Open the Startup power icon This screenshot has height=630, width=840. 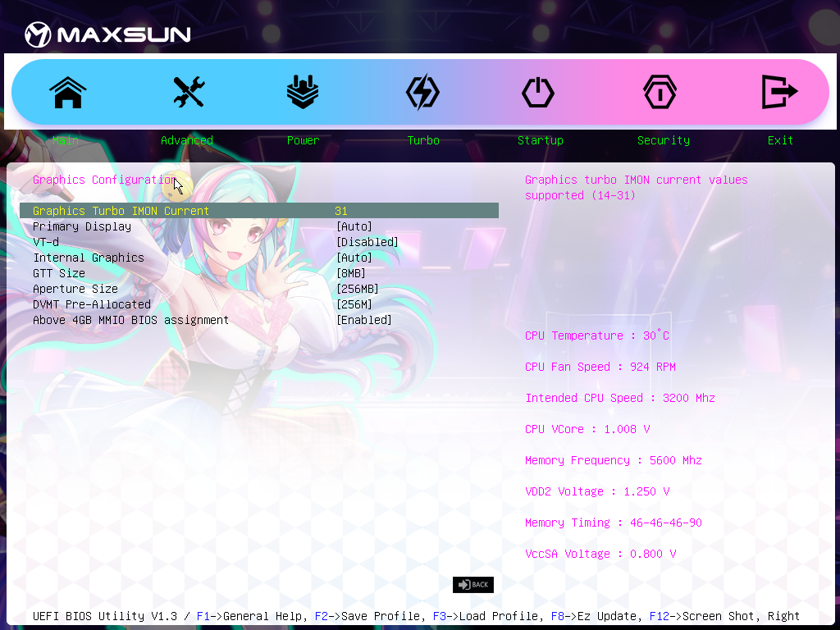538,92
